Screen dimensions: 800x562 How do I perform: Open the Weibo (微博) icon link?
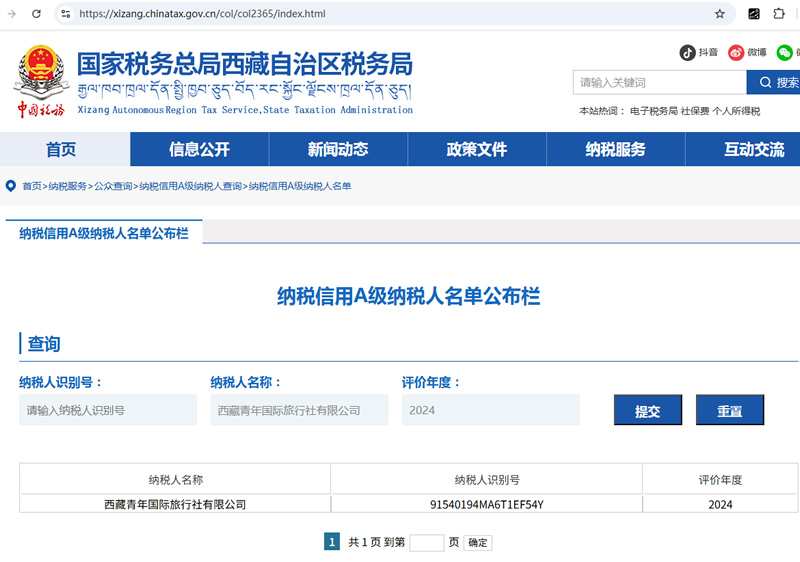pyautogui.click(x=736, y=52)
